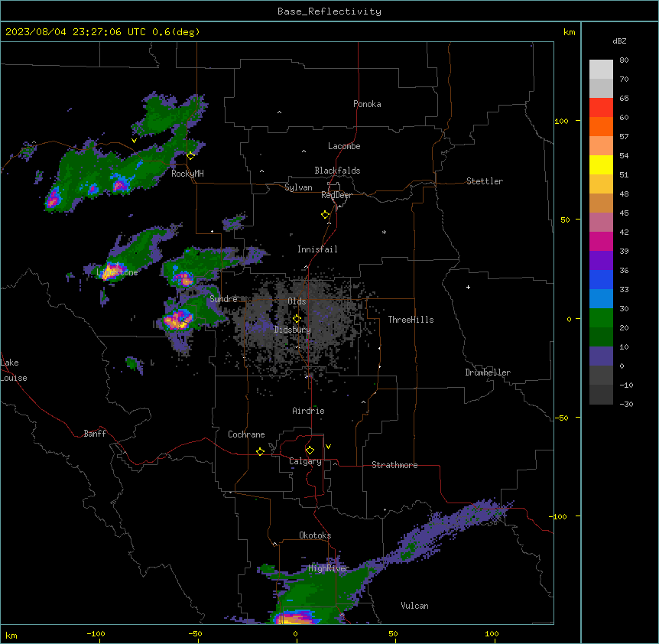Click the yellow V marker northwest of RockyMH
Screen dimensions: 659x644
pyautogui.click(x=134, y=141)
